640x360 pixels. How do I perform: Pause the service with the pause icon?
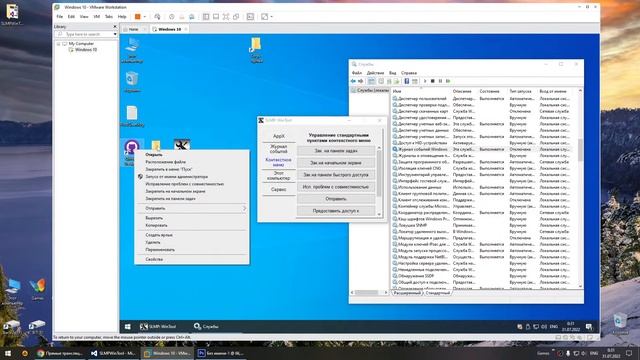[440, 81]
